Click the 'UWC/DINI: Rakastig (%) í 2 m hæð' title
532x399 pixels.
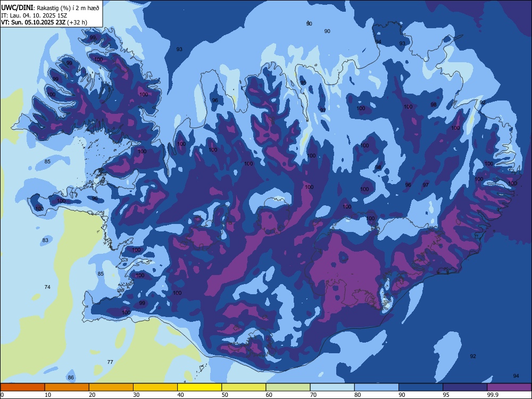(x=50, y=7)
